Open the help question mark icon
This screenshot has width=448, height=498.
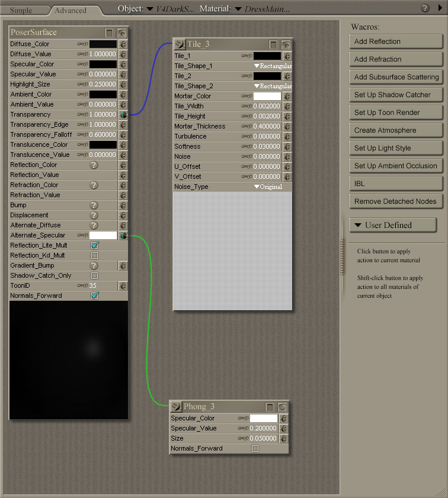tap(425, 8)
